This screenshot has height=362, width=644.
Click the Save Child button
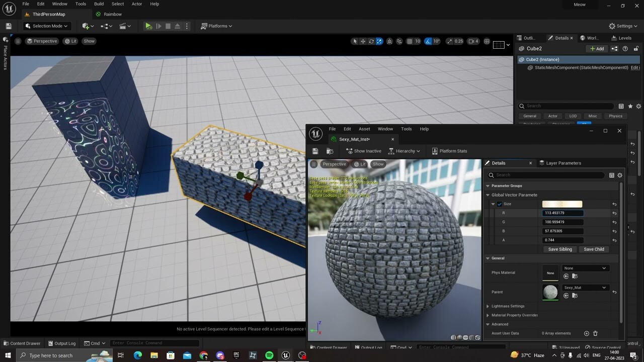click(594, 249)
